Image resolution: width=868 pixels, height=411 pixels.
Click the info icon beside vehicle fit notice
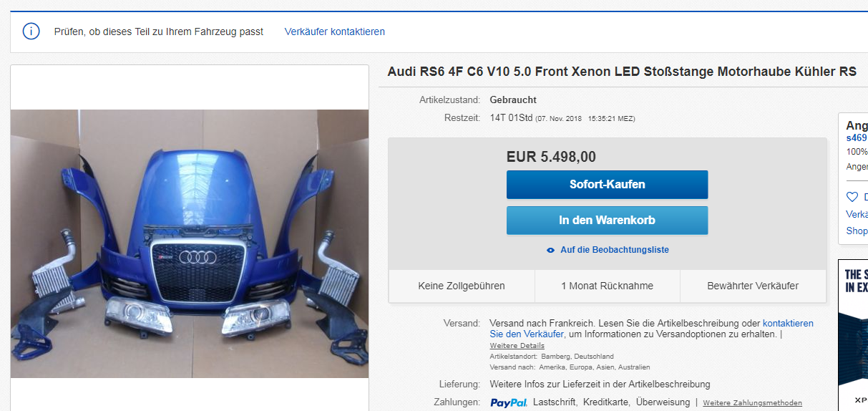tap(31, 32)
